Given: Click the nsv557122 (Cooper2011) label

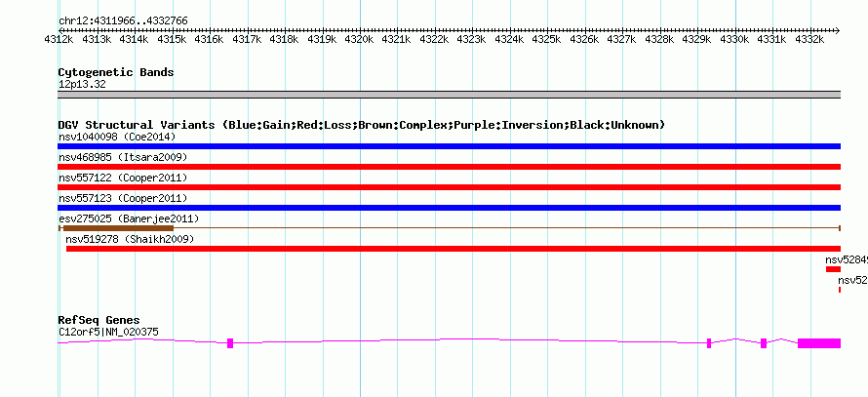Looking at the screenshot, I should 123,178.
